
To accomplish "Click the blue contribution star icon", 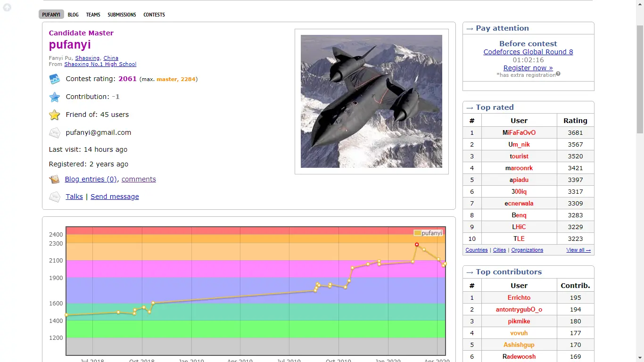I will tap(55, 97).
